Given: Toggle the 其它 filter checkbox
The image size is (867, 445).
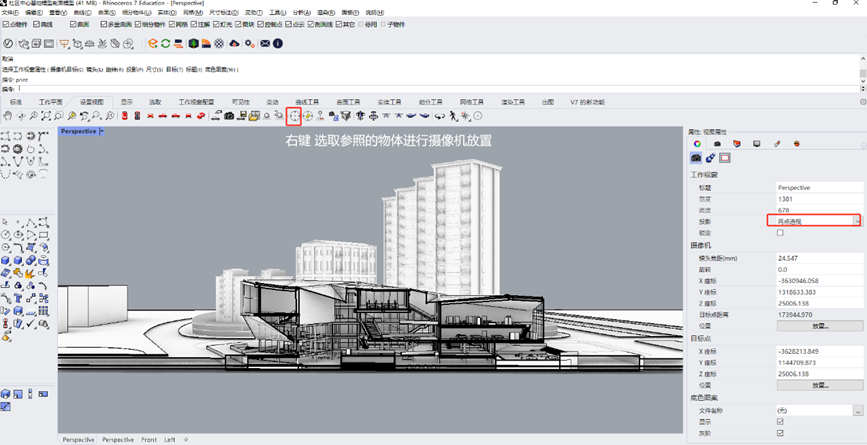Looking at the screenshot, I should pyautogui.click(x=339, y=24).
